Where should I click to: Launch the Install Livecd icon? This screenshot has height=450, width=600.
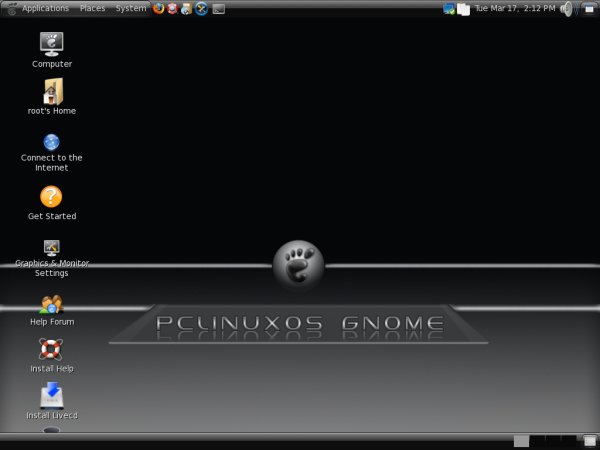click(52, 396)
